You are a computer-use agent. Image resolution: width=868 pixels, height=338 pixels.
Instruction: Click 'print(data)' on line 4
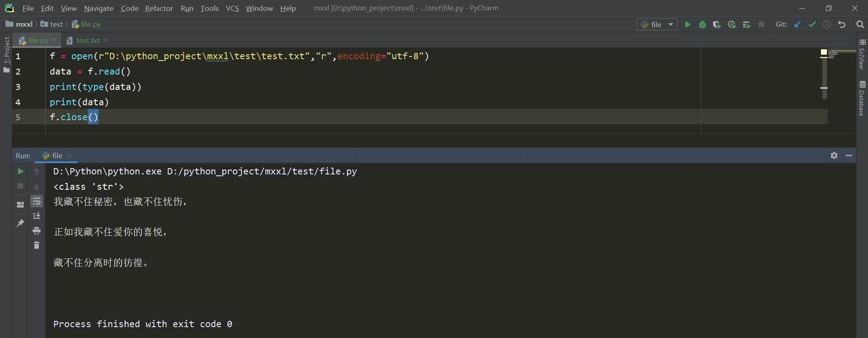point(79,102)
